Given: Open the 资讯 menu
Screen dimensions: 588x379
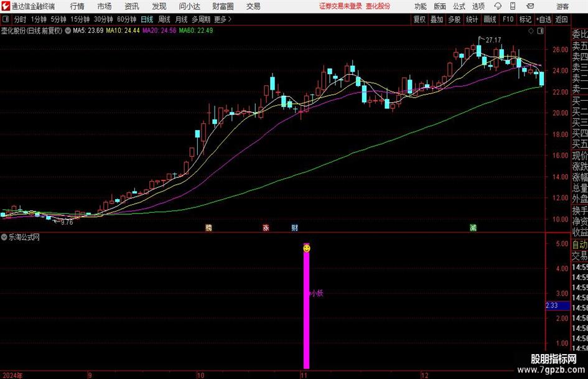Looking at the screenshot, I should coord(132,6).
